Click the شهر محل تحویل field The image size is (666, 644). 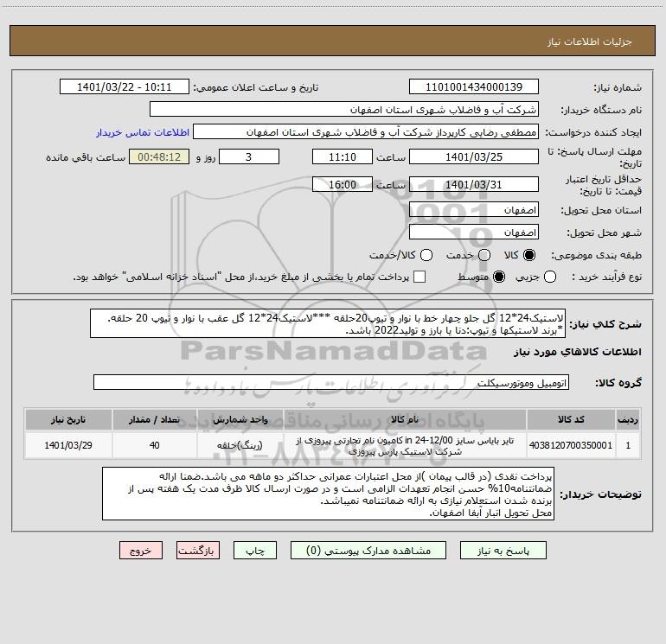[x=474, y=233]
